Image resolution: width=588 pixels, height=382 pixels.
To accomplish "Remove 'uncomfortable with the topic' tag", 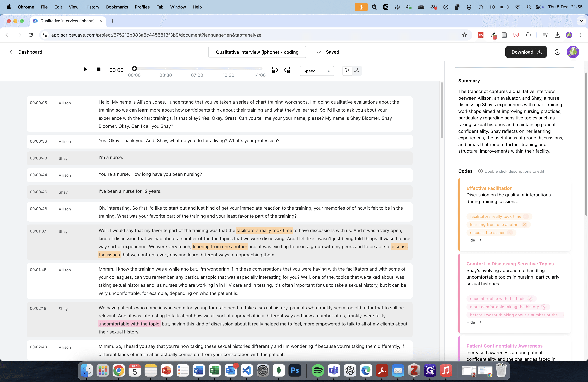I will 530,299.
